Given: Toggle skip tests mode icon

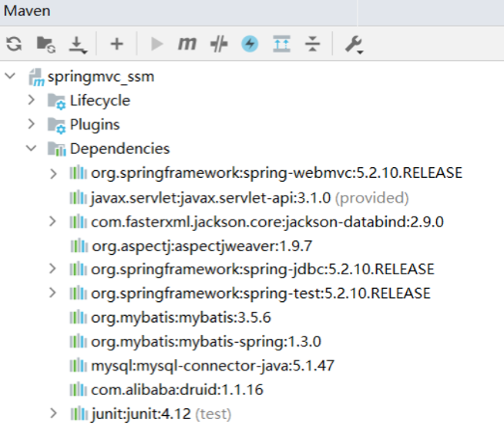Looking at the screenshot, I should tap(219, 44).
